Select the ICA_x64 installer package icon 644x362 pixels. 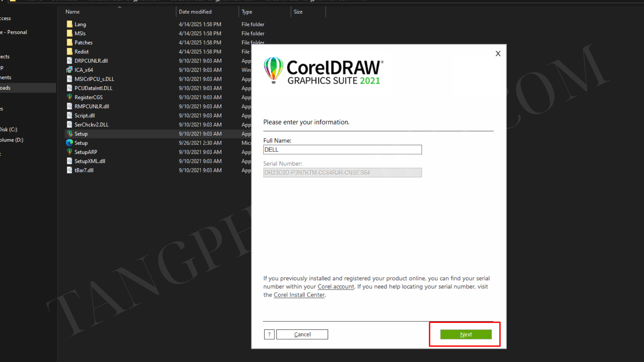tap(69, 70)
